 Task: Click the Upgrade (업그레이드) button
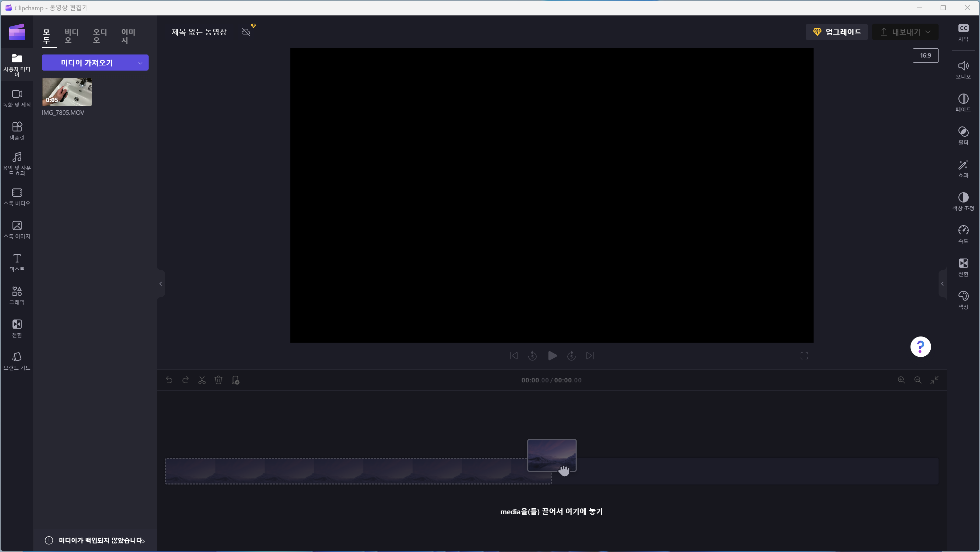837,32
